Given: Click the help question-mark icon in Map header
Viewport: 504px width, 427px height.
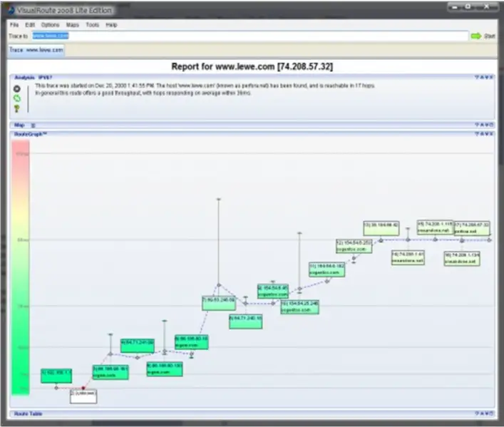Looking at the screenshot, I should click(x=477, y=125).
